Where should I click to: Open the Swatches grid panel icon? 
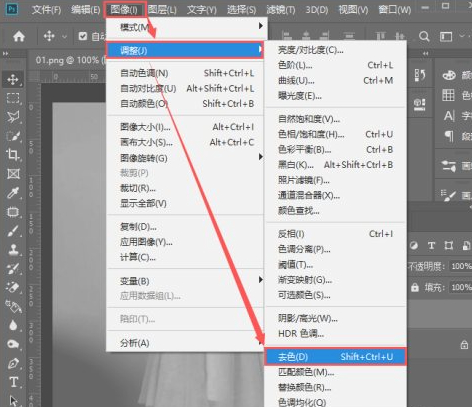pos(448,95)
